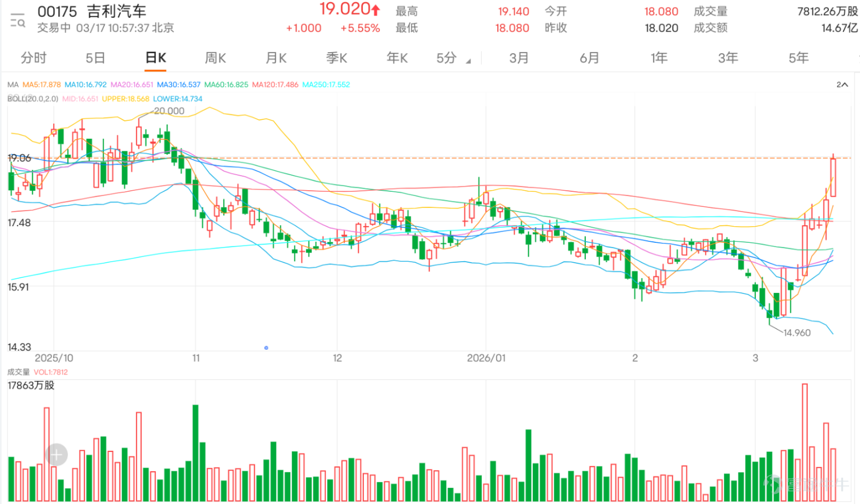Switch to the 分时 tab

click(34, 57)
